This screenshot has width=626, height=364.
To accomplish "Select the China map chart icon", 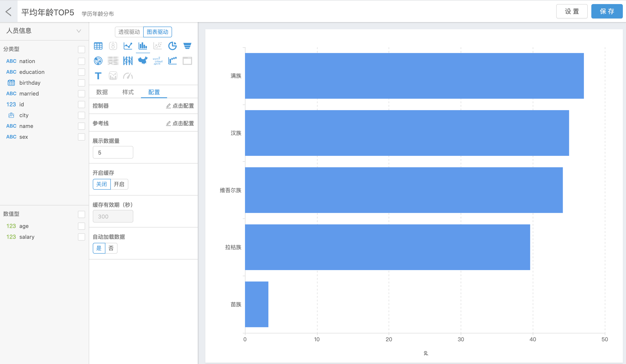I will click(x=143, y=61).
